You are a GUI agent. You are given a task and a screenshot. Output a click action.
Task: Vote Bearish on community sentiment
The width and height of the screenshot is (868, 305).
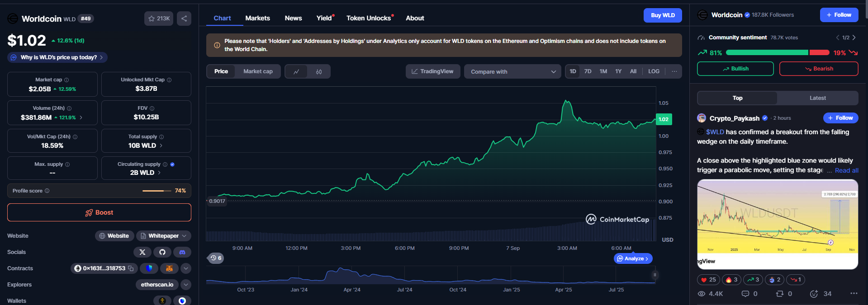(x=818, y=69)
